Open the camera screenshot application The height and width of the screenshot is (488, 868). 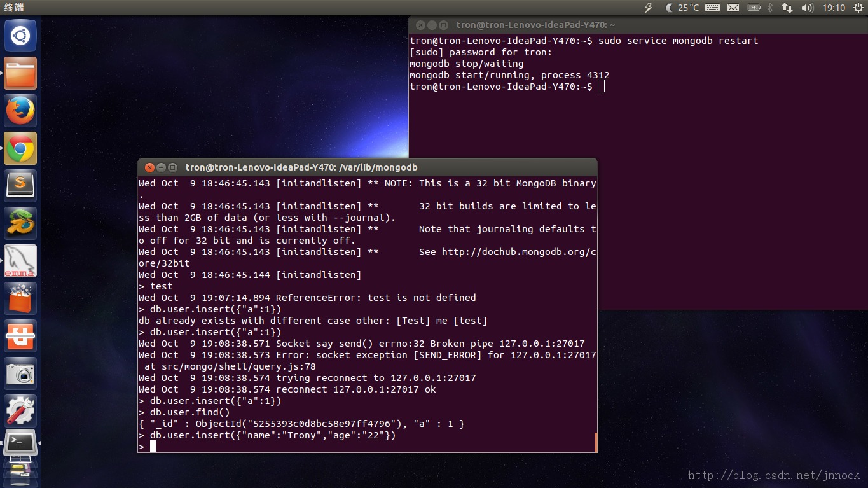point(20,373)
